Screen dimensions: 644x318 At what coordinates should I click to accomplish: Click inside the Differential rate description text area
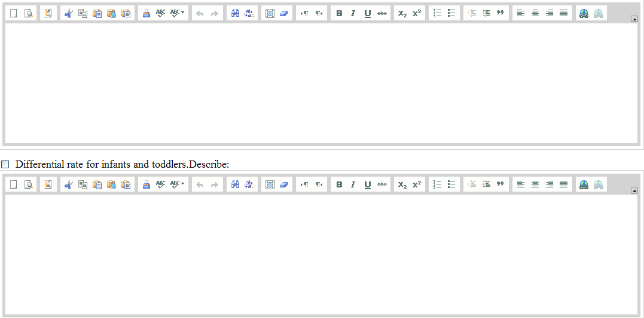click(321, 254)
